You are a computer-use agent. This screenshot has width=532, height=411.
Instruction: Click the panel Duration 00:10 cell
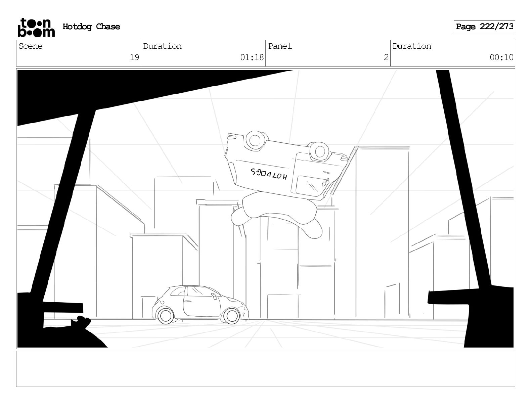pyautogui.click(x=453, y=53)
